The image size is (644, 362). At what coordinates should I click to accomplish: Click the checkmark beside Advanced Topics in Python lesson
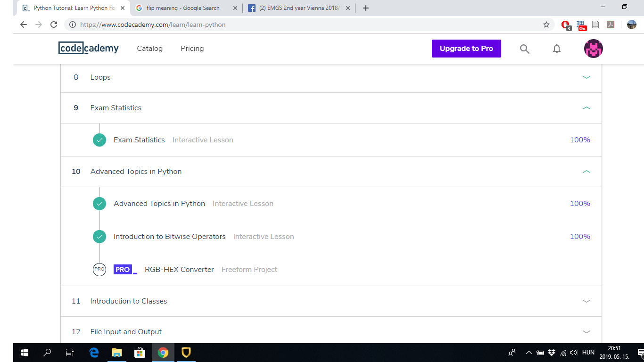(x=99, y=204)
